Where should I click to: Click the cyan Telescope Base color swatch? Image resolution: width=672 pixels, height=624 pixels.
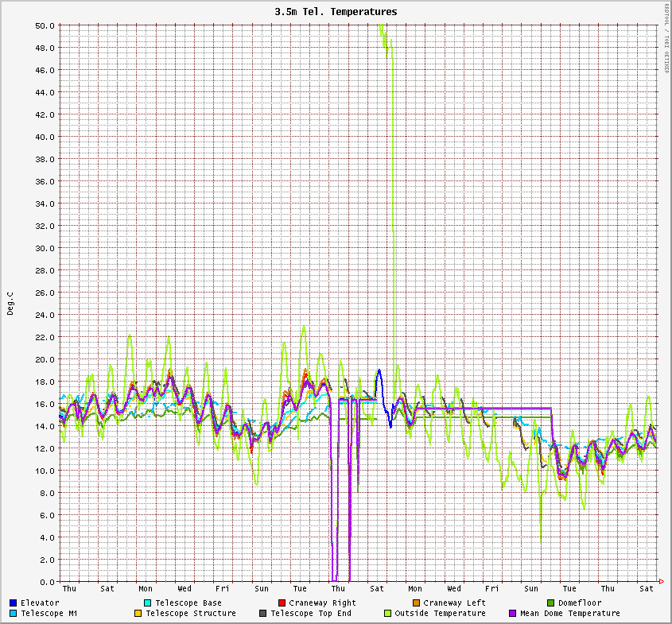148,603
